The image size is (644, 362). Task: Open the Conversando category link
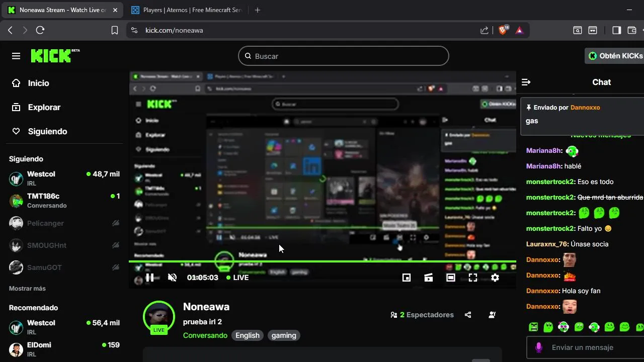tap(205, 335)
